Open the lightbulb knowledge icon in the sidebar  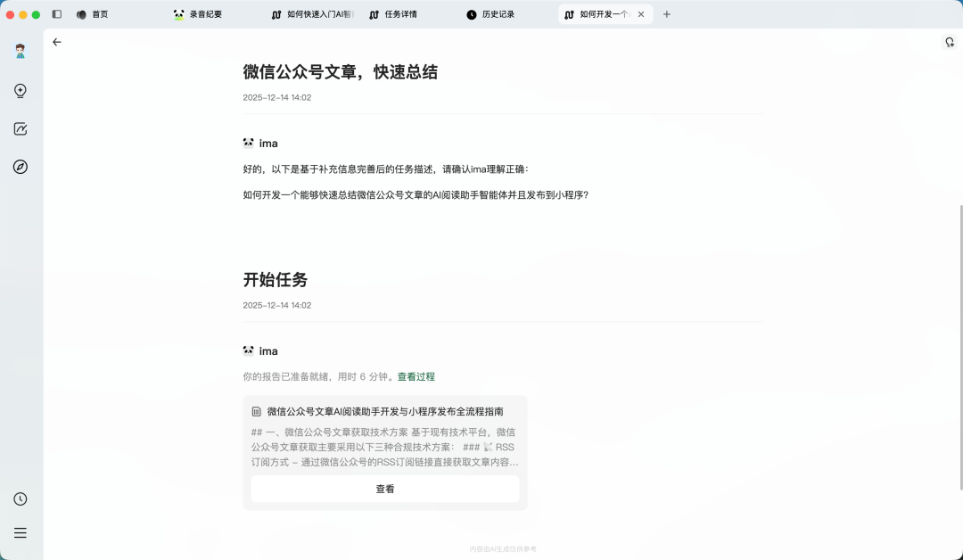20,90
